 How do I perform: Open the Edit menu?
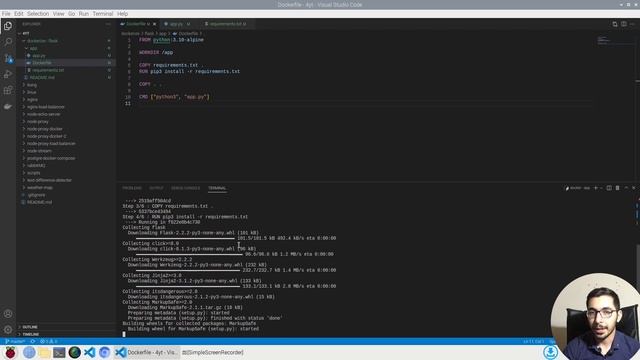(x=19, y=13)
